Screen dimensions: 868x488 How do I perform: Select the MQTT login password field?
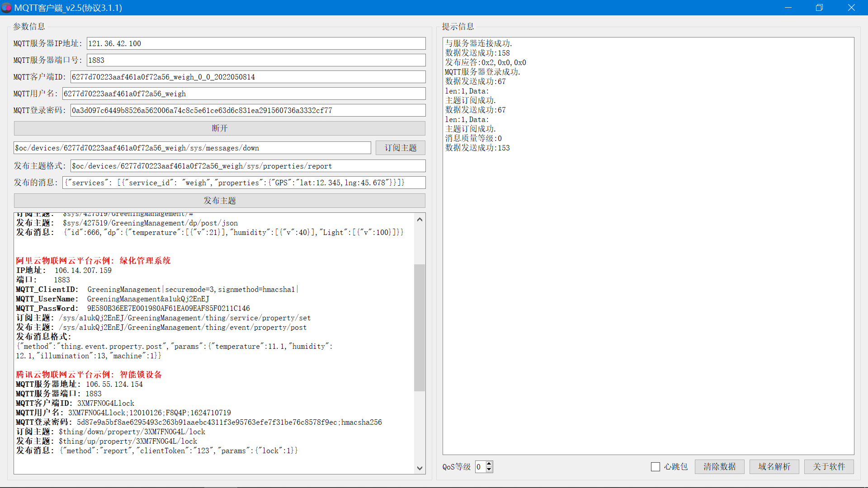click(248, 110)
